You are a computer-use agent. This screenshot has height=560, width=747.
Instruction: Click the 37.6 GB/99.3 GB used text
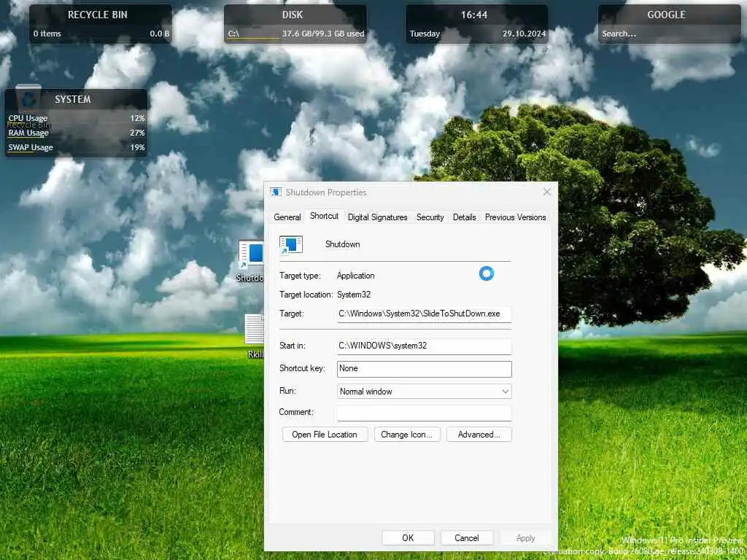[323, 34]
